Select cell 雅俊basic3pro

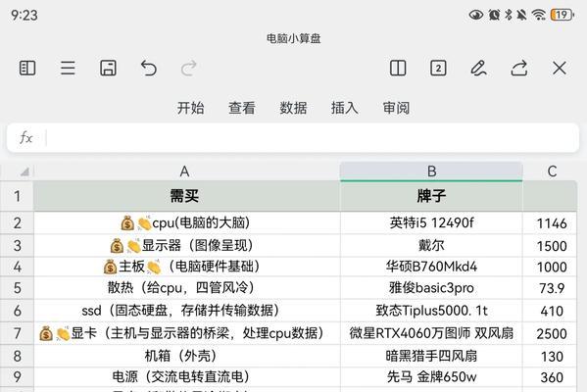[x=431, y=288]
